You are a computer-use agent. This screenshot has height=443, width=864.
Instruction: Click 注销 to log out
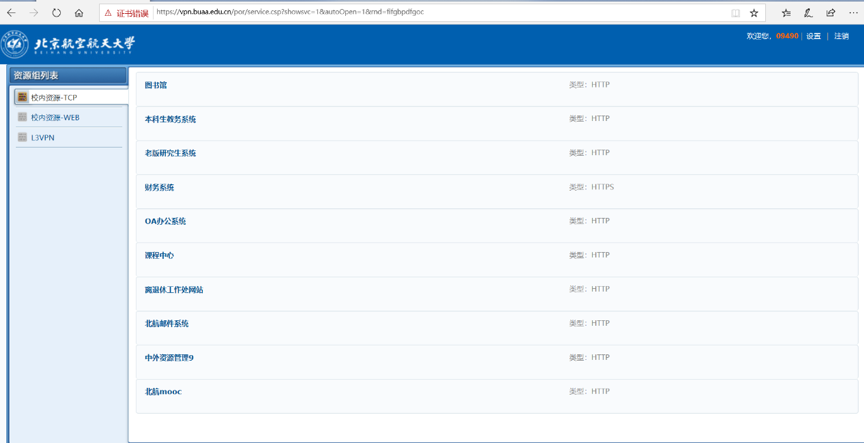click(841, 36)
